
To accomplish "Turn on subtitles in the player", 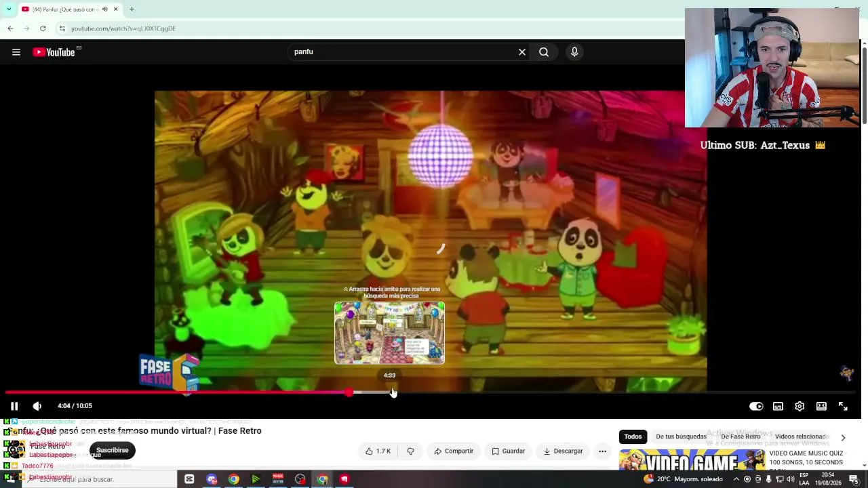I will pos(778,406).
